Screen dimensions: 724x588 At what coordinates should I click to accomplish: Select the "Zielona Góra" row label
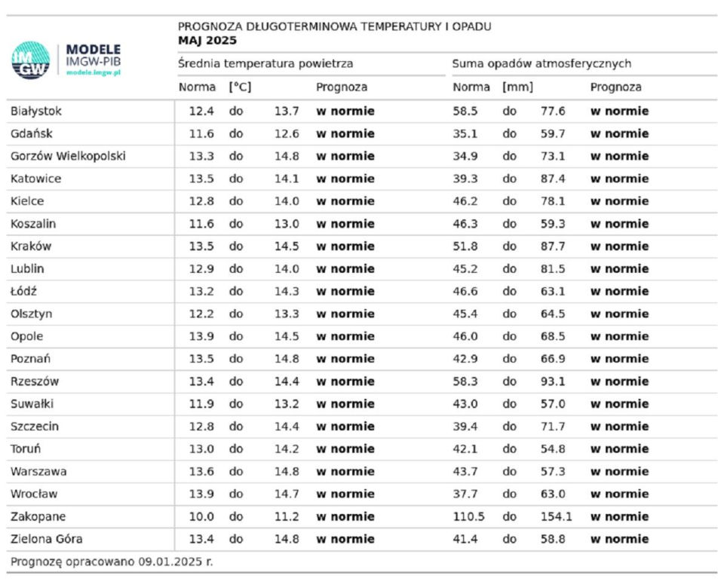pos(47,539)
